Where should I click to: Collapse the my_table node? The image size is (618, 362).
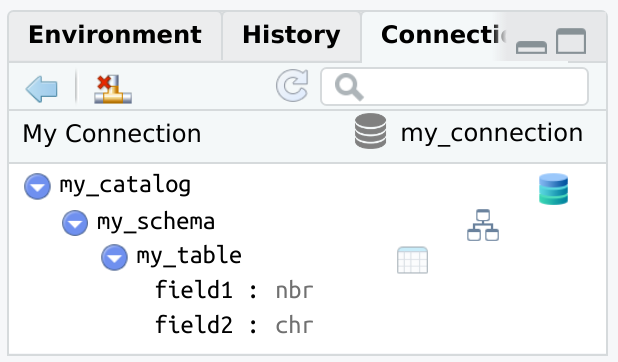(114, 257)
